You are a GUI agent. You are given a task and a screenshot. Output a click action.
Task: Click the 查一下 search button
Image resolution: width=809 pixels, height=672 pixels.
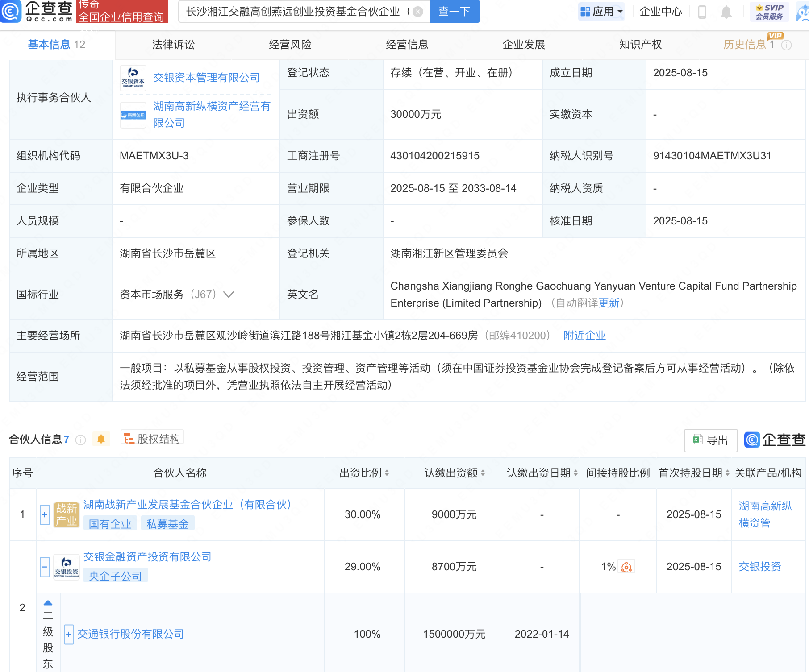tap(454, 11)
